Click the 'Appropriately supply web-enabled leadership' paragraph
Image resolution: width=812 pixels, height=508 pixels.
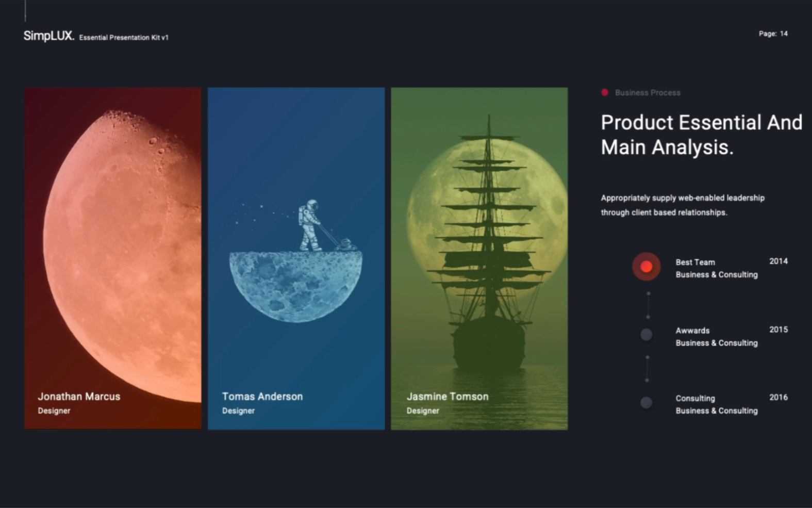click(x=683, y=205)
